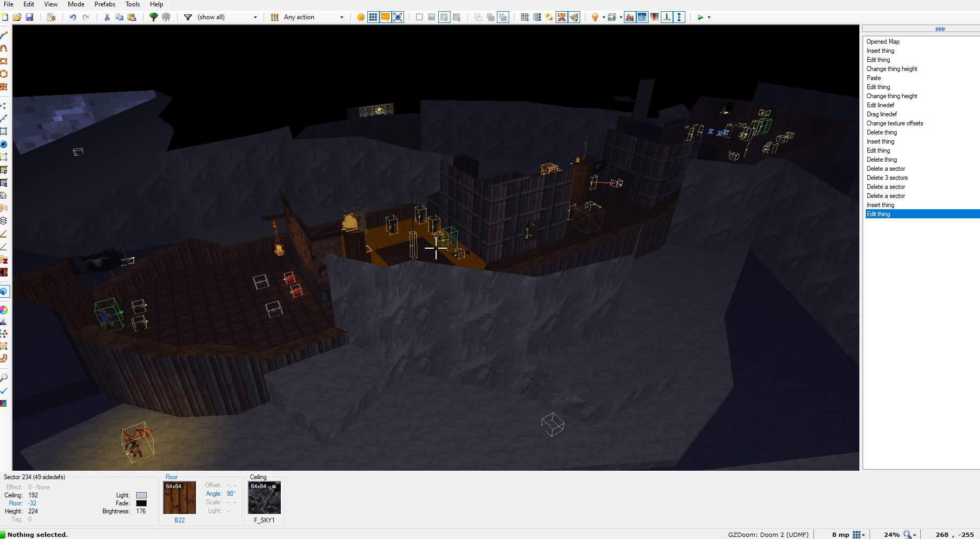Cut selection with the scissors icon
The width and height of the screenshot is (980, 539).
pyautogui.click(x=107, y=17)
